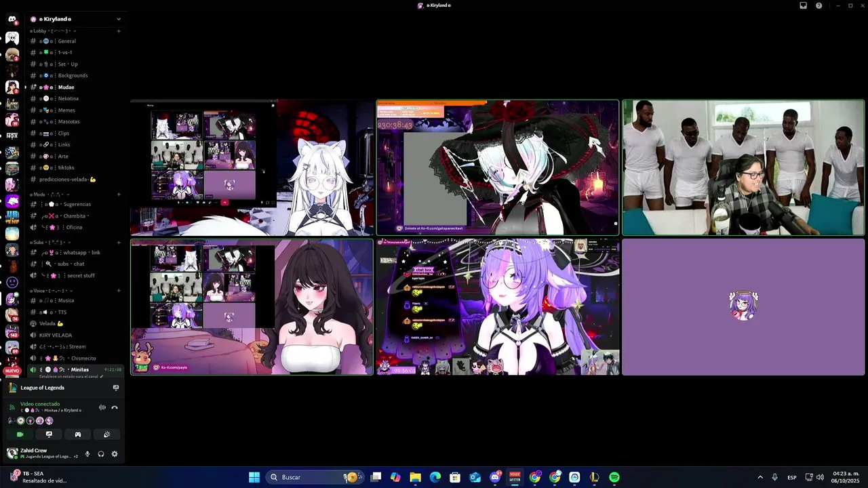Screen dimensions: 868x488
Task: Open Spotify from the taskbar
Action: (x=614, y=477)
